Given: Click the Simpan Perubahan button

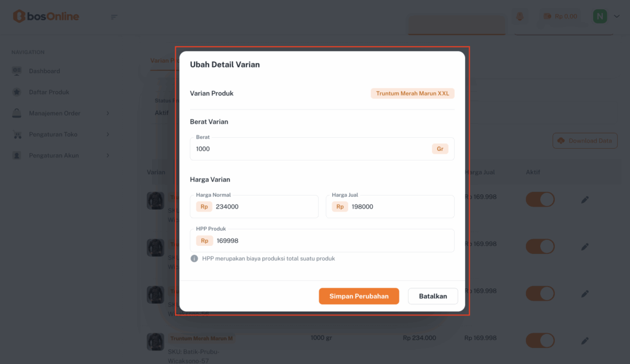Looking at the screenshot, I should [x=359, y=296].
